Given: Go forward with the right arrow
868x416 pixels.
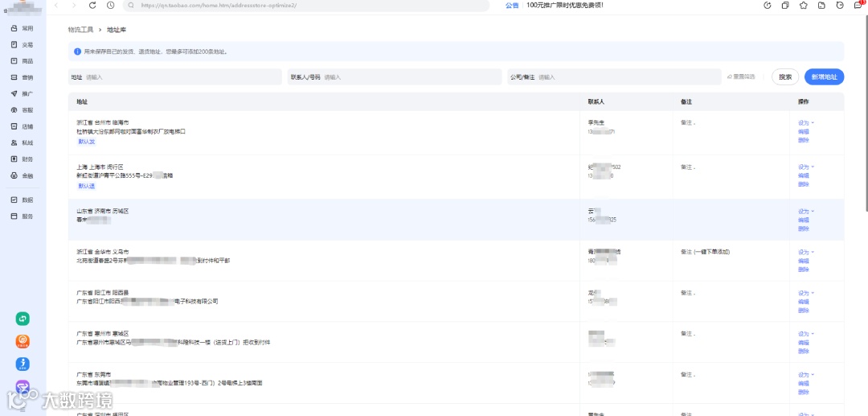Looking at the screenshot, I should (x=74, y=5).
